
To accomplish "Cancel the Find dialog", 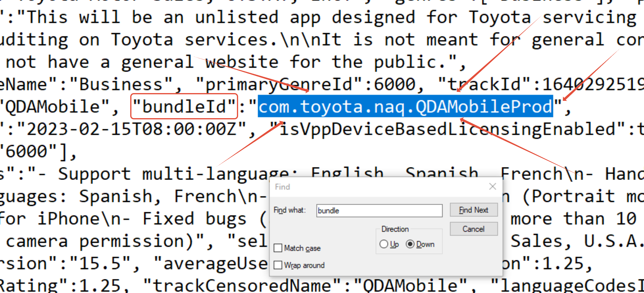I will [474, 229].
